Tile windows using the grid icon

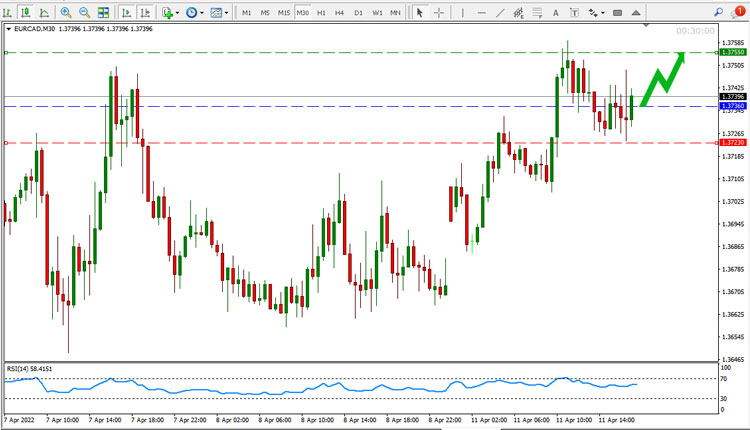103,12
